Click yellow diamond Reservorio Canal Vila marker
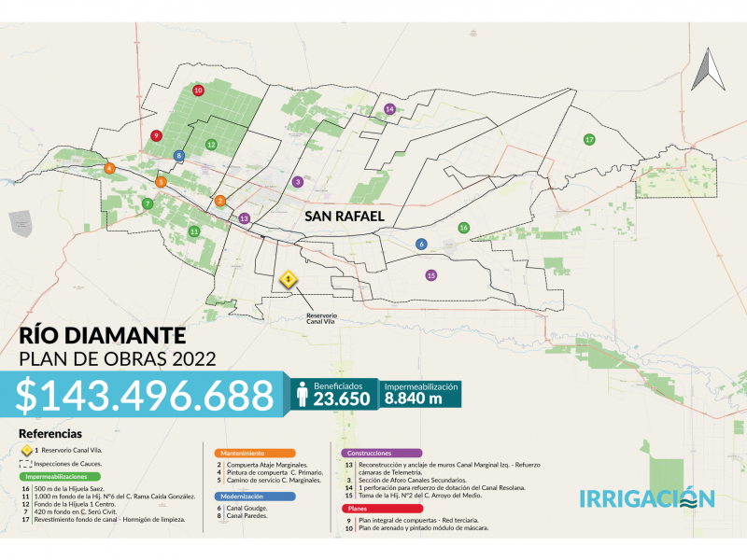 coord(289,278)
